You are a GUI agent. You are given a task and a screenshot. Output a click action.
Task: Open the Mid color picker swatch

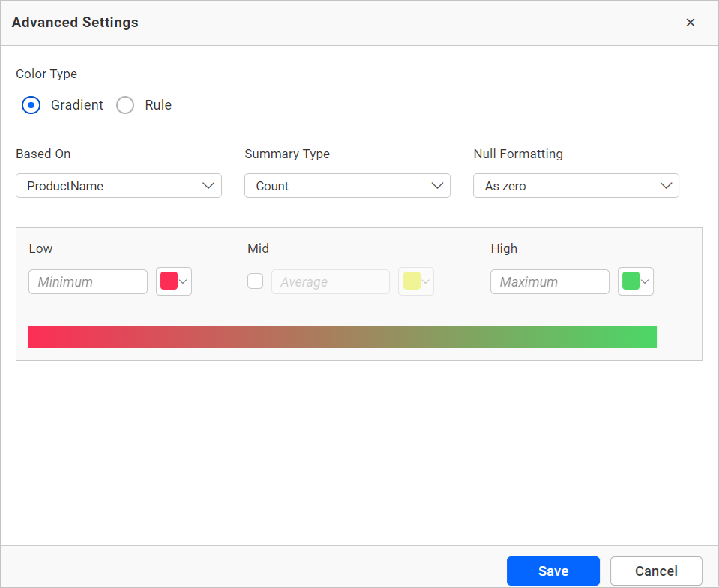(x=412, y=281)
